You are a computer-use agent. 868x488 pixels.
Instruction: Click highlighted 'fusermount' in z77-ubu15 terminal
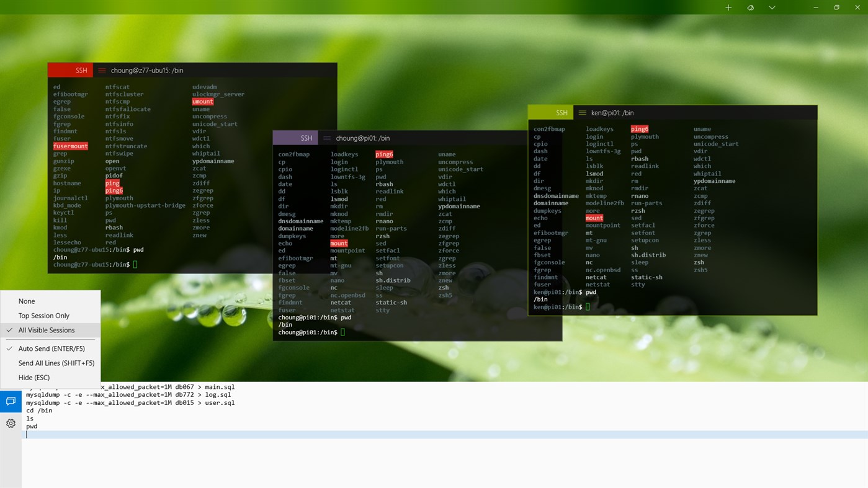[71, 146]
